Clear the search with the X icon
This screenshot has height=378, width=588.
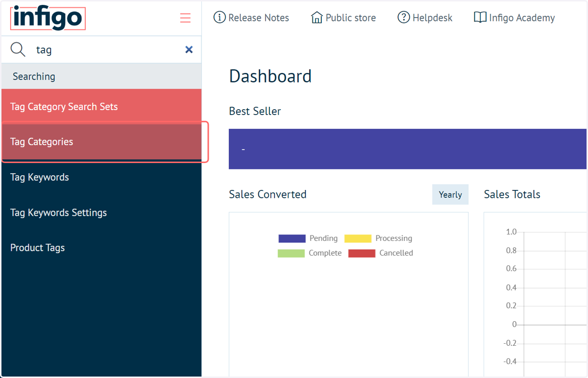click(x=189, y=49)
